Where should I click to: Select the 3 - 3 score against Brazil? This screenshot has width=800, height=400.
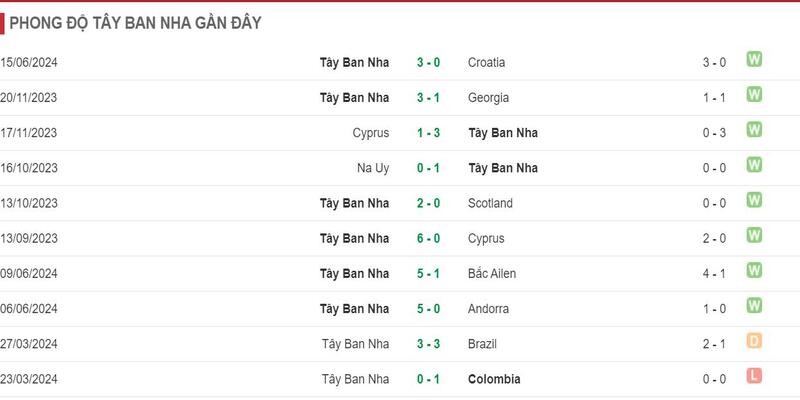pos(428,344)
